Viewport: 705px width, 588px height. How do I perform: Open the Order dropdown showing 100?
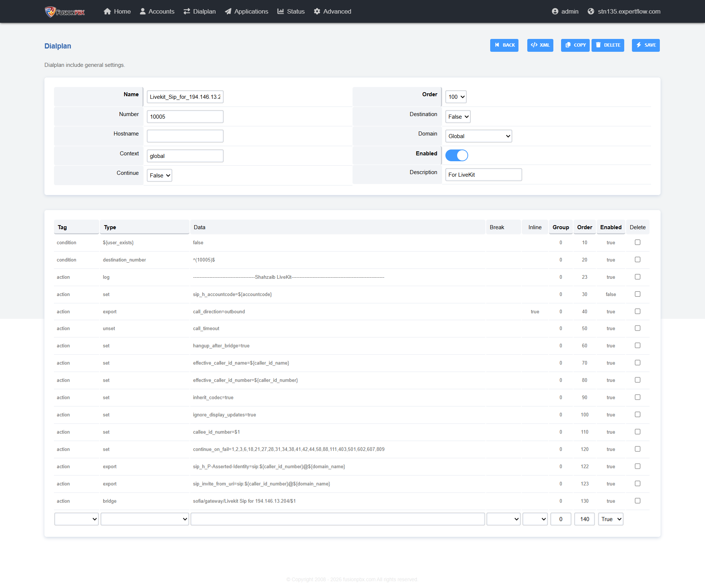(x=456, y=97)
